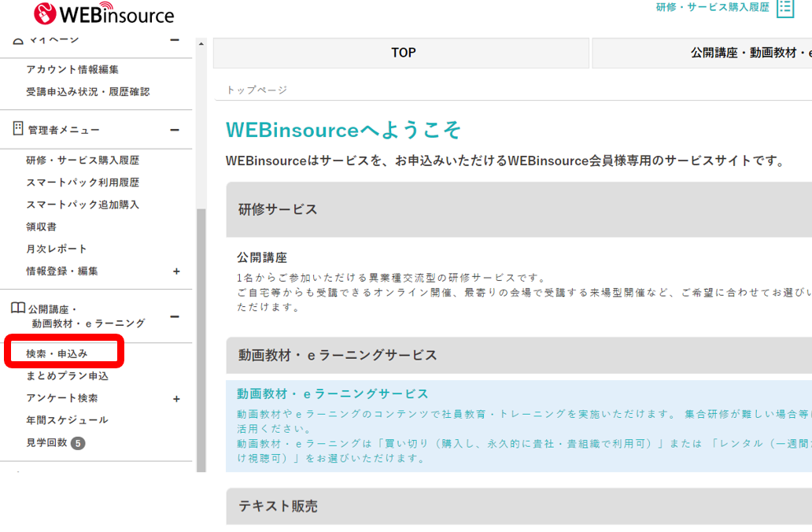This screenshot has width=812, height=532.
Task: Collapse 公開講座・動画教材・eラーニング section
Action: click(x=175, y=316)
